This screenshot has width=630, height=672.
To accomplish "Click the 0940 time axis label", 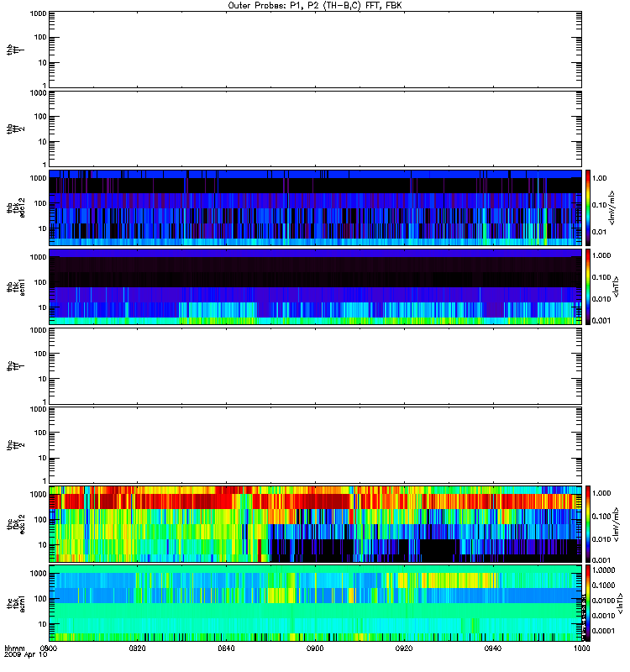I will (493, 648).
